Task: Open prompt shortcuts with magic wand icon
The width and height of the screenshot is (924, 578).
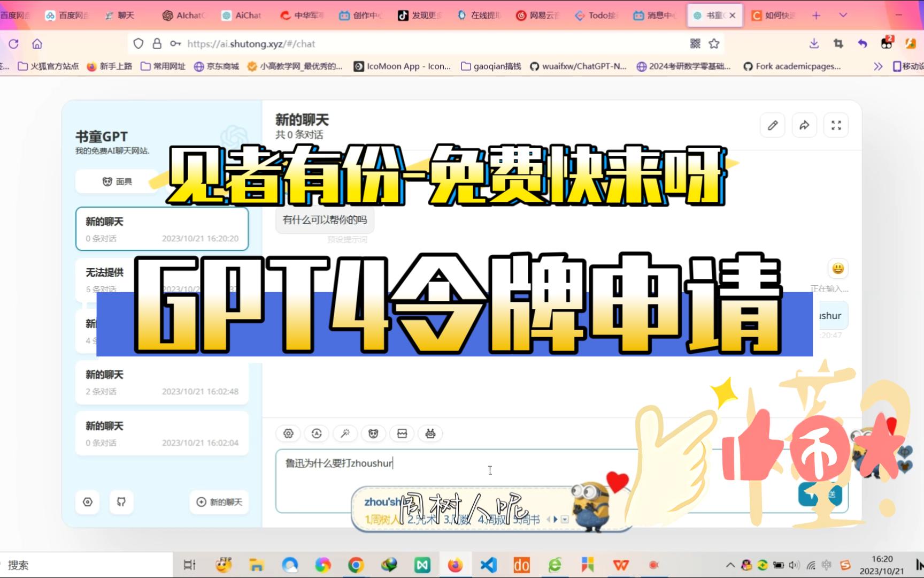Action: pyautogui.click(x=345, y=433)
